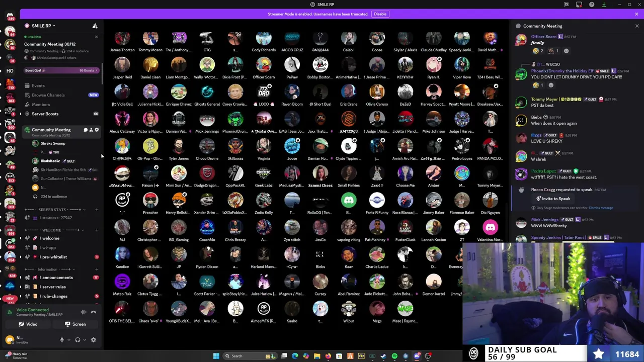Image resolution: width=644 pixels, height=362 pixels.
Task: Open the Heavy rain weather widget
Action: click(16, 356)
